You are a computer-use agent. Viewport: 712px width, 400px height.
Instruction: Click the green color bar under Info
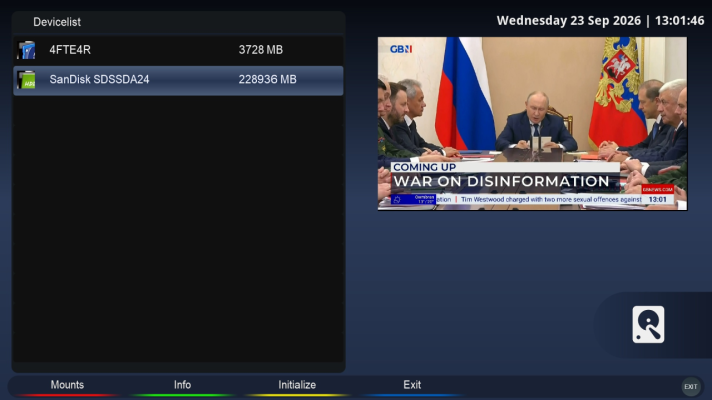[x=182, y=395]
